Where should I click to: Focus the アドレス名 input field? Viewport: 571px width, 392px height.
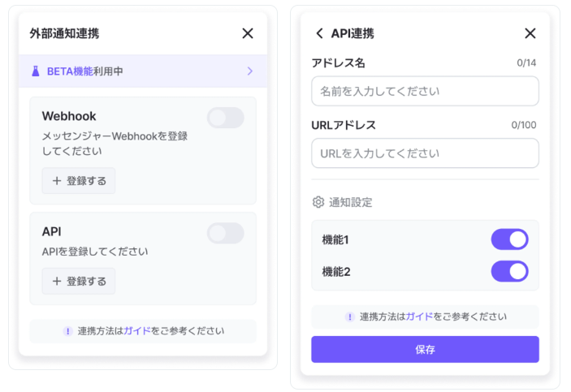click(x=425, y=91)
